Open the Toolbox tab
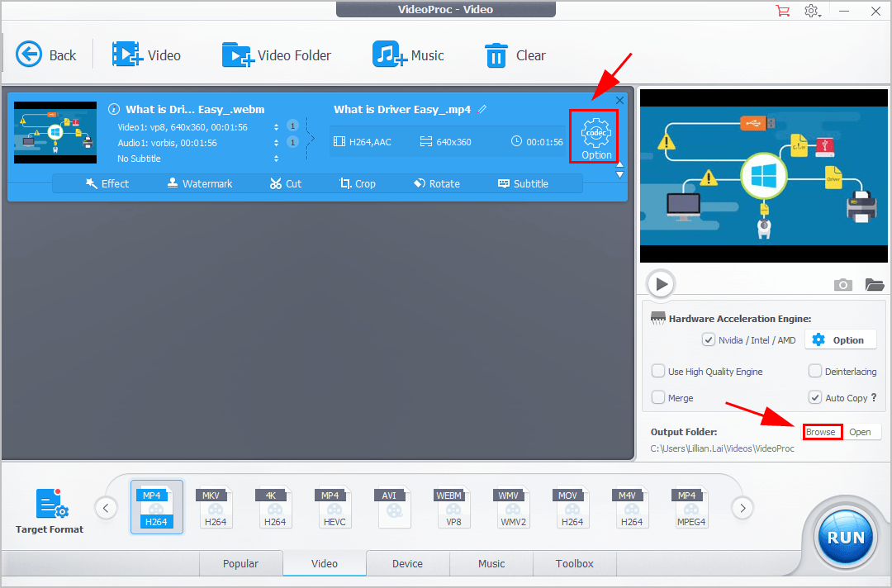 (x=574, y=563)
